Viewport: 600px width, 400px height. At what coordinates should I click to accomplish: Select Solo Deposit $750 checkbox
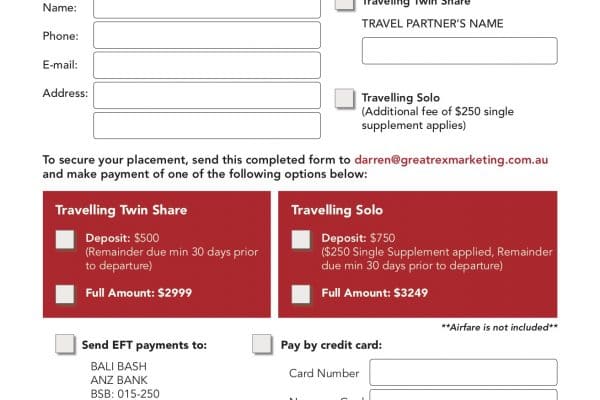(301, 240)
